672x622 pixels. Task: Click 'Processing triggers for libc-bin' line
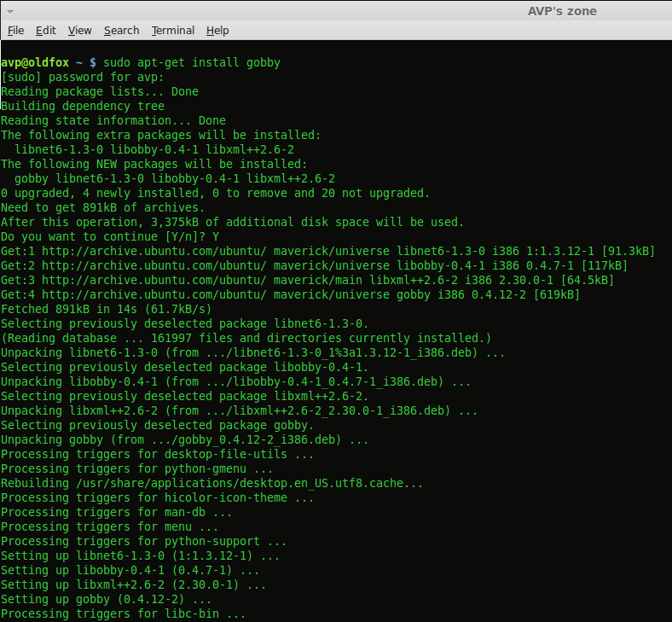(x=123, y=614)
